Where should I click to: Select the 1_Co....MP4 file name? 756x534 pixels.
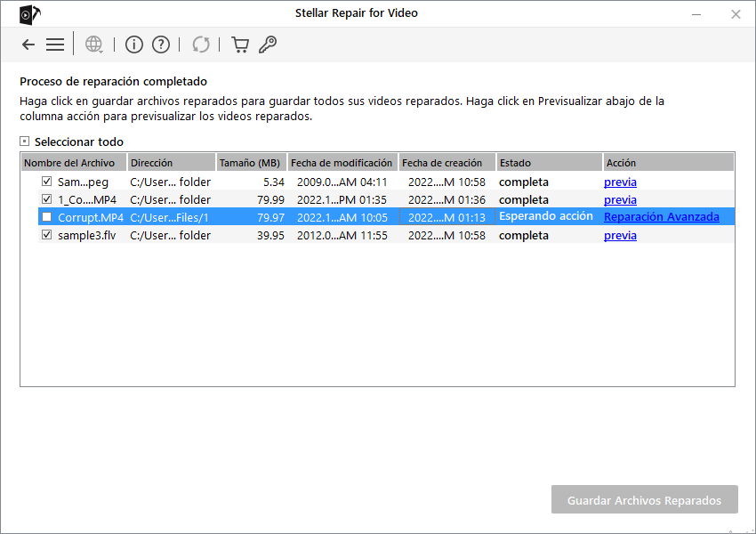(87, 199)
